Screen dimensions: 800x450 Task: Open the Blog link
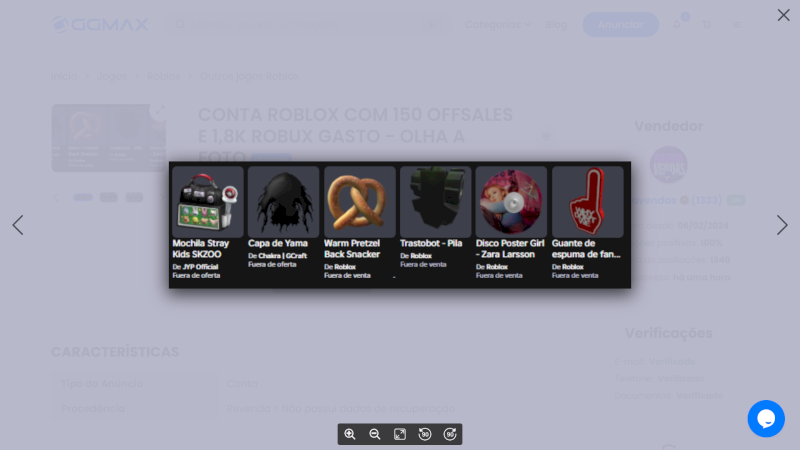coord(556,24)
